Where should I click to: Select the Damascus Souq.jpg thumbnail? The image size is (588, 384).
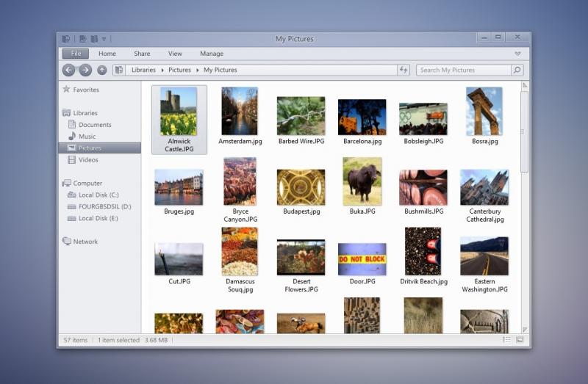(240, 251)
